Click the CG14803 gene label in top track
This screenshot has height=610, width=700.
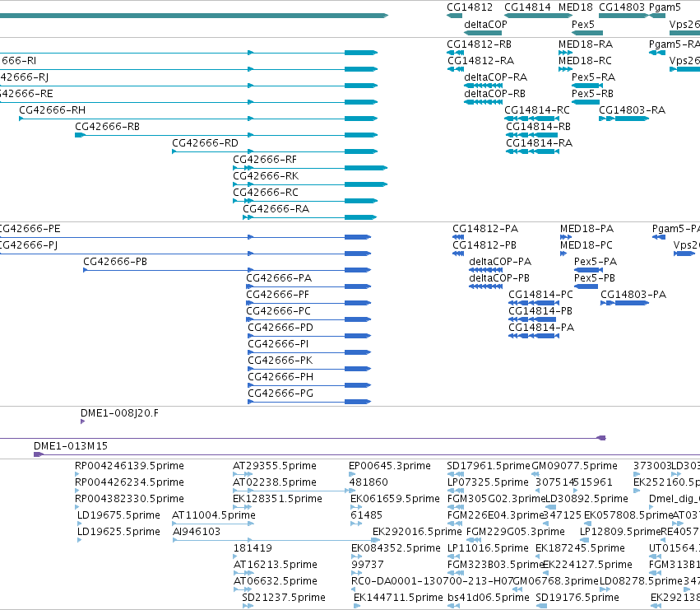tap(621, 7)
